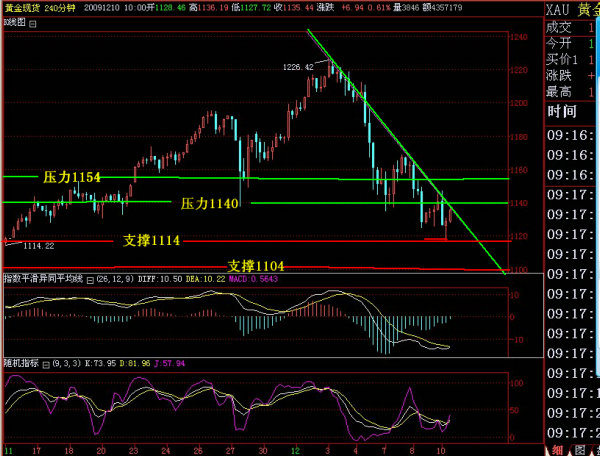This screenshot has height=456, width=600.
Task: Select the 今开 row in quote panel
Action: pos(564,43)
